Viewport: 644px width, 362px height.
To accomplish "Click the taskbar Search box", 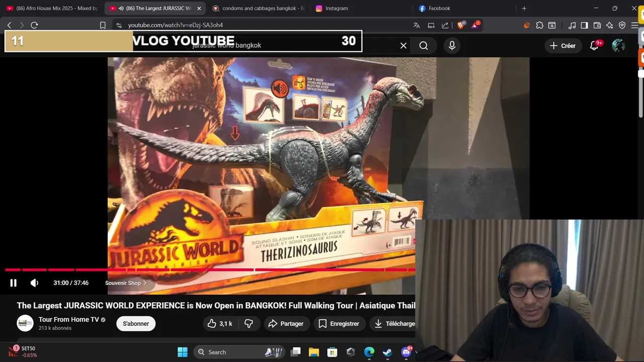I will click(238, 352).
